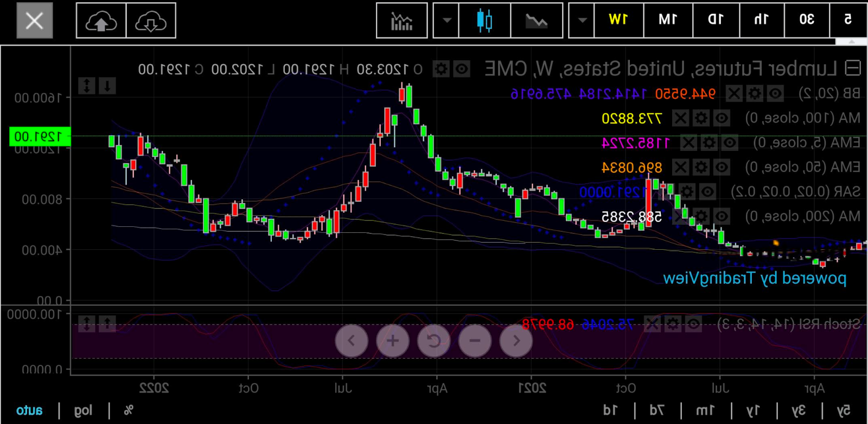Click the cloud download load icon
The height and width of the screenshot is (424, 868).
tap(151, 21)
